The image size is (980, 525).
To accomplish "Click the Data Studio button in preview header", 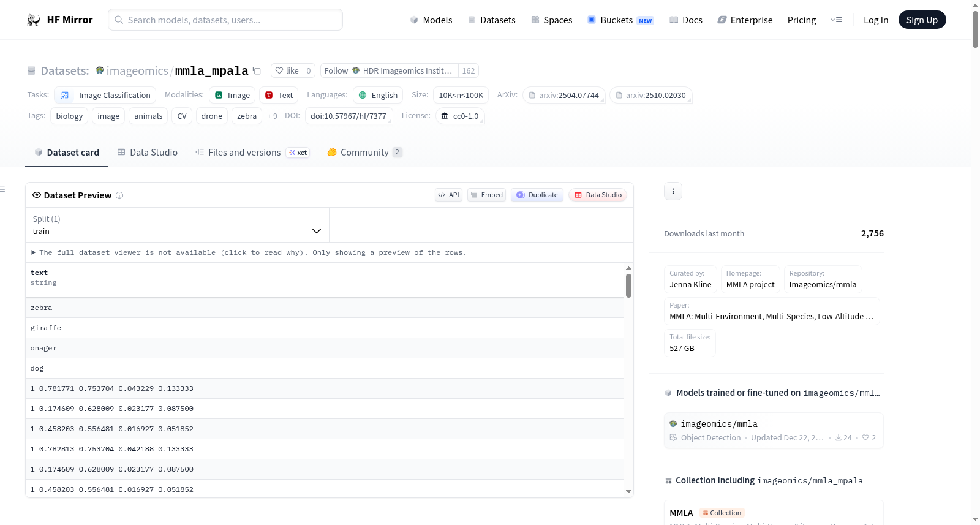I will (598, 195).
